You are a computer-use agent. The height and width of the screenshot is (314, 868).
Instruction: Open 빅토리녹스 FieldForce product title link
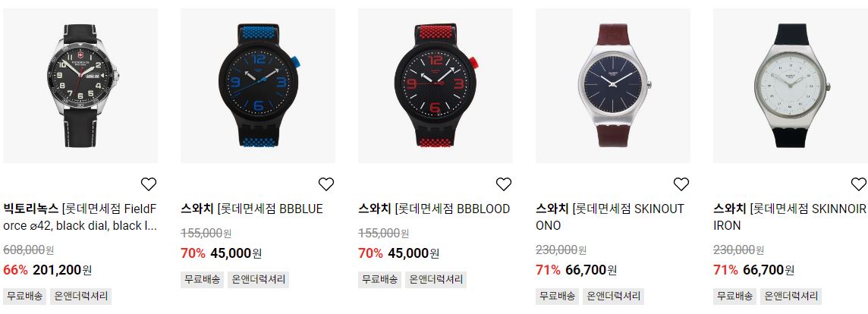pyautogui.click(x=80, y=217)
